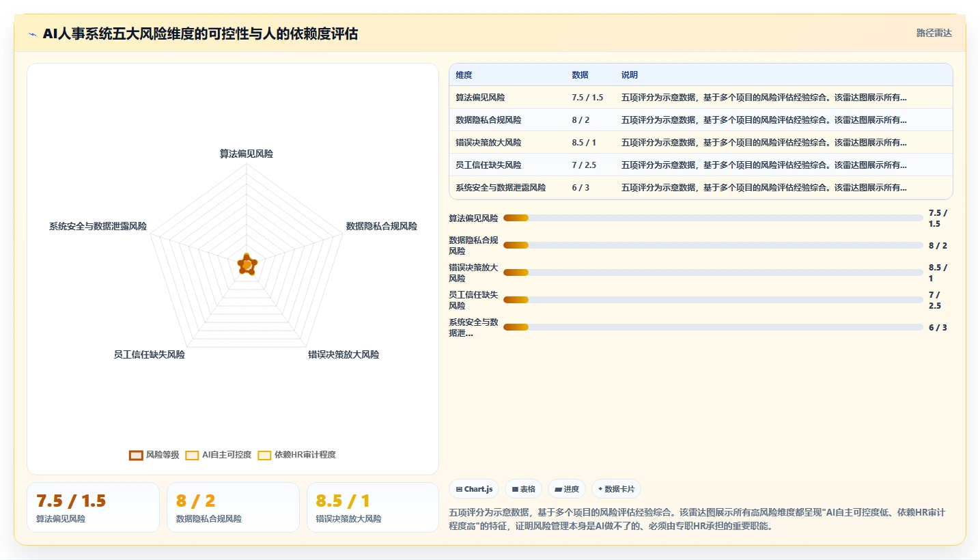980x560 pixels.
Task: Click the 算法偏见风险 progress bar
Action: [x=713, y=218]
